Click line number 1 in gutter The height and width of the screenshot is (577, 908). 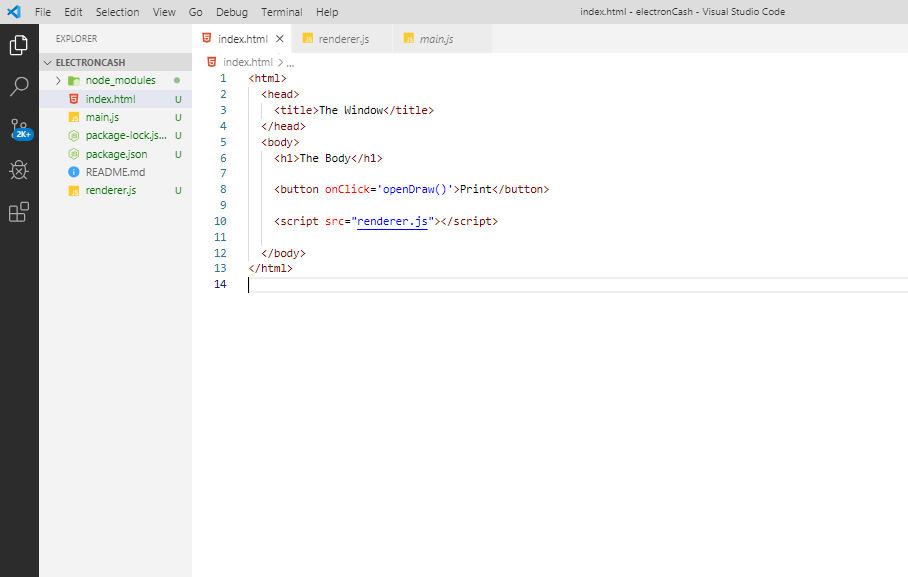[x=224, y=78]
